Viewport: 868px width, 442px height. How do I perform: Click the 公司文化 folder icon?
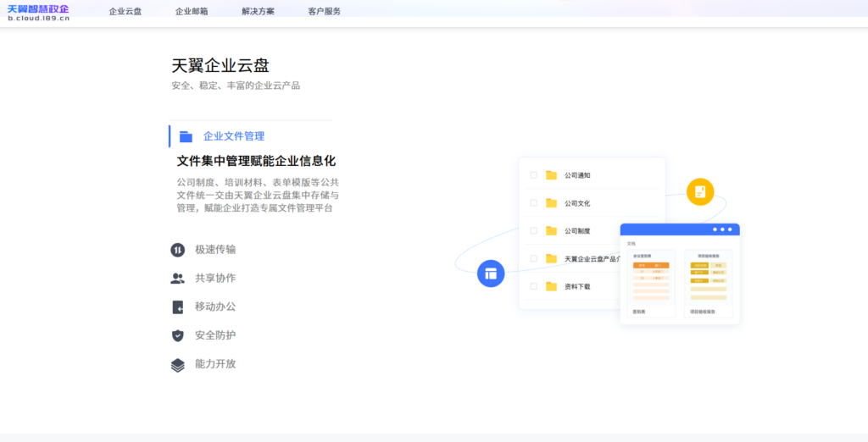point(551,203)
